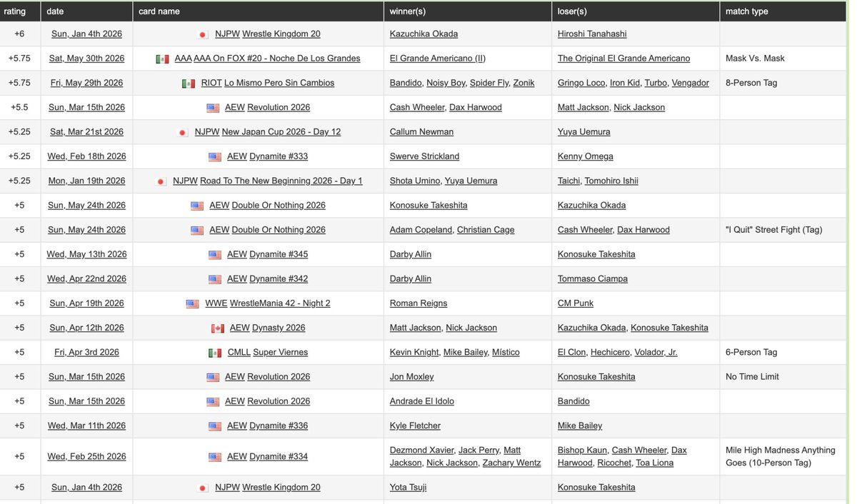Open Shota Umino wrestler link
857x504 pixels.
(x=415, y=181)
